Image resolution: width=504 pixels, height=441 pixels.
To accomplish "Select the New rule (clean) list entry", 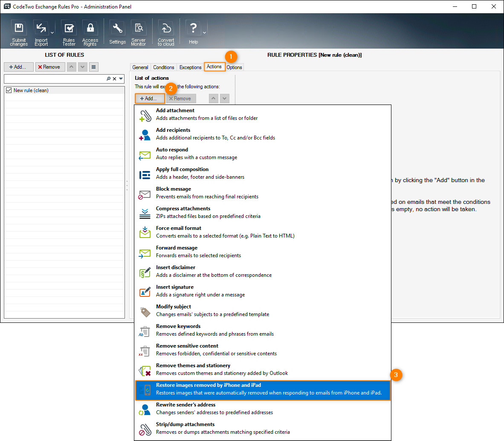I will point(64,90).
